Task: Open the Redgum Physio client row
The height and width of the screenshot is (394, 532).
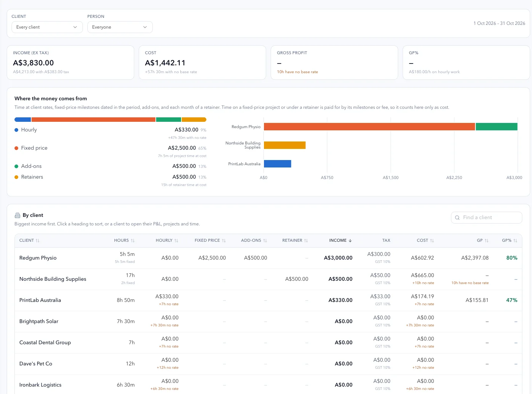Action: pos(268,258)
